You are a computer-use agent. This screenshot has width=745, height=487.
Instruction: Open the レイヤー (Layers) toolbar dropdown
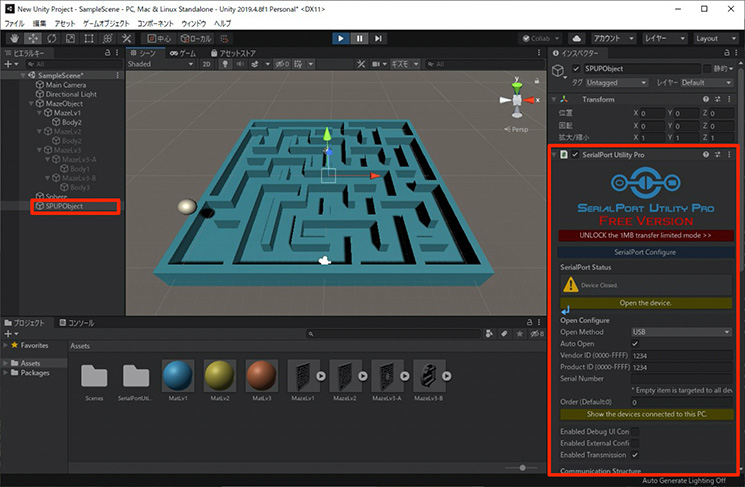(664, 38)
